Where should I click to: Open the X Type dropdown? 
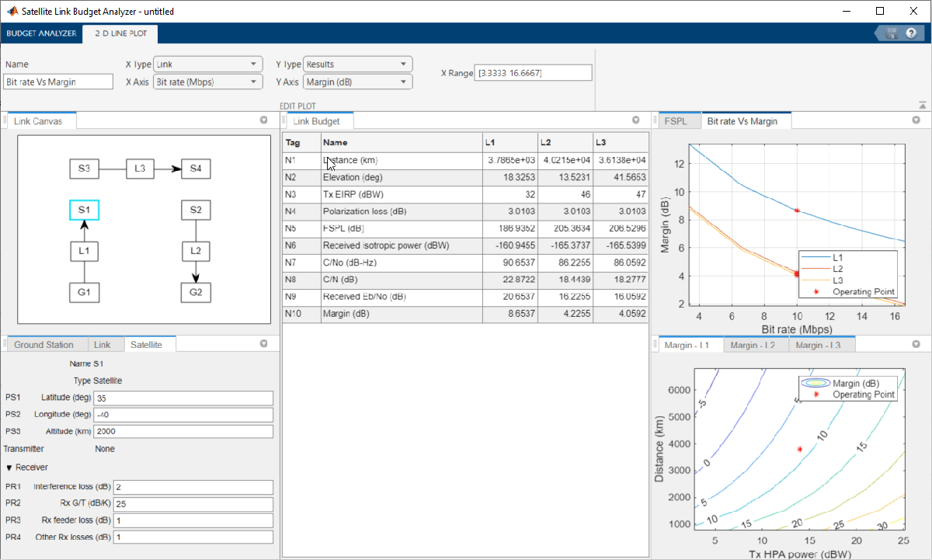click(208, 64)
